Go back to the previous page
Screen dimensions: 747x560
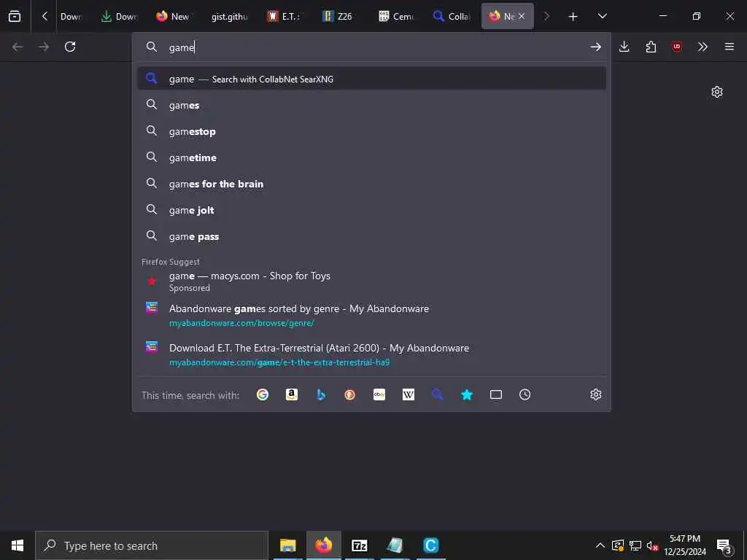tap(18, 47)
